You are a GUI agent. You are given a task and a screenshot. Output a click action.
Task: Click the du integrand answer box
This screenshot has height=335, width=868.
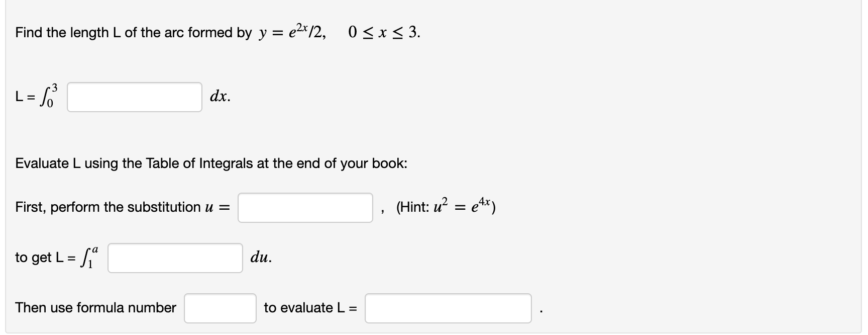pos(175,258)
